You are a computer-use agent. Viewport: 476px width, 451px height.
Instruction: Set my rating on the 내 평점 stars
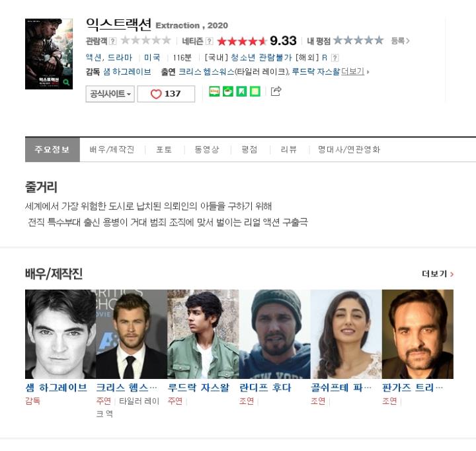coord(358,40)
